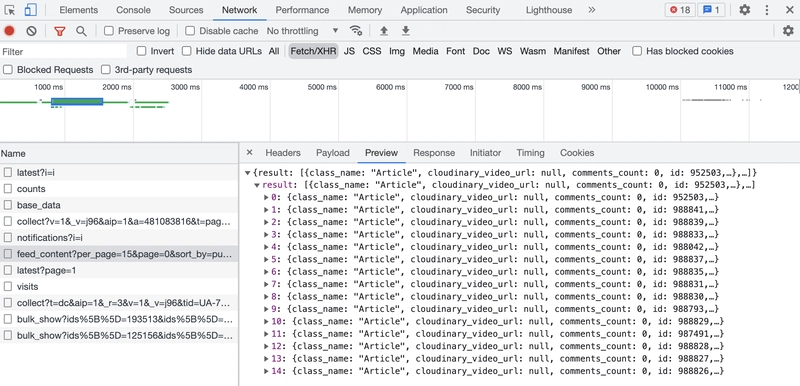800x386 pixels.
Task: Check Hide data URLs checkbox
Action: click(x=187, y=51)
